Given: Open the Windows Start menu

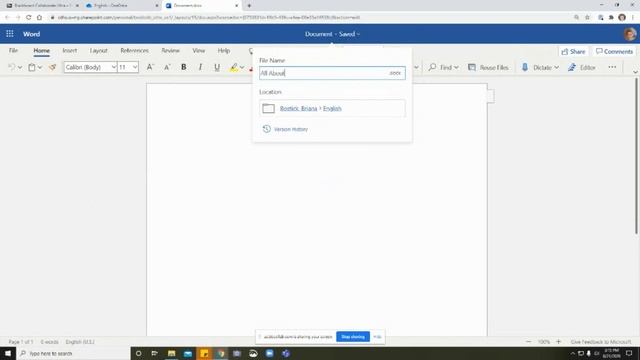Looking at the screenshot, I should (x=8, y=353).
